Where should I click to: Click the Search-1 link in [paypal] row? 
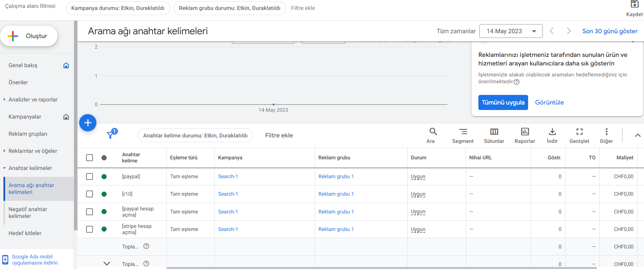point(228,176)
